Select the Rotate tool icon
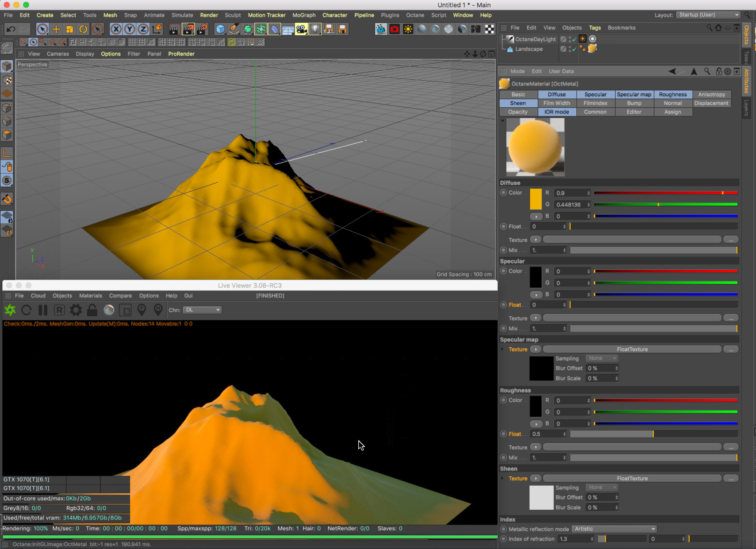The width and height of the screenshot is (756, 549). (83, 29)
